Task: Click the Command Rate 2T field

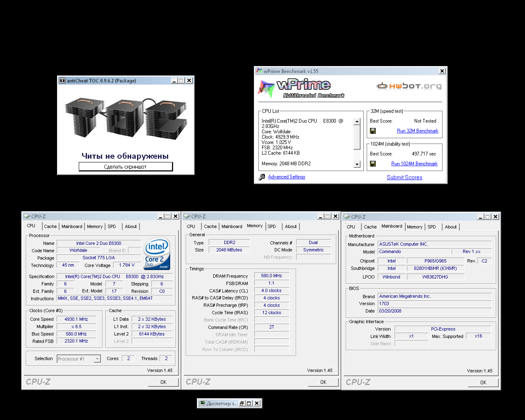Action: [x=272, y=327]
